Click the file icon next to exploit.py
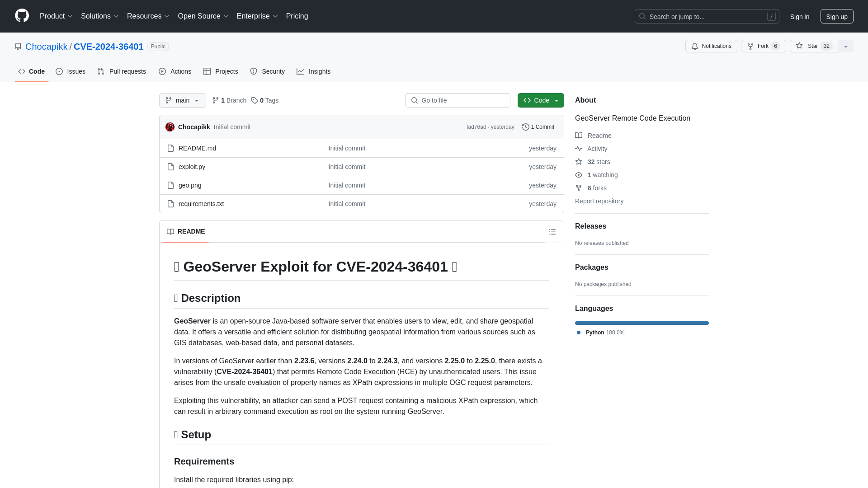868x488 pixels. (x=170, y=167)
